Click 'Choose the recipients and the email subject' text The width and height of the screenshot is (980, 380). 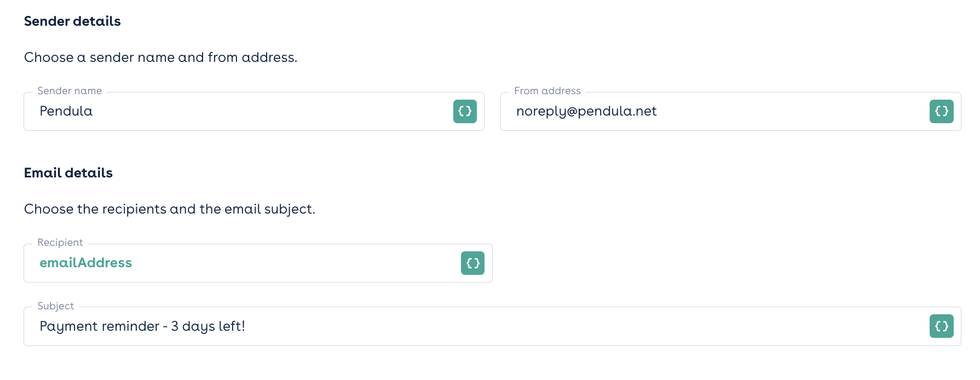[x=170, y=209]
